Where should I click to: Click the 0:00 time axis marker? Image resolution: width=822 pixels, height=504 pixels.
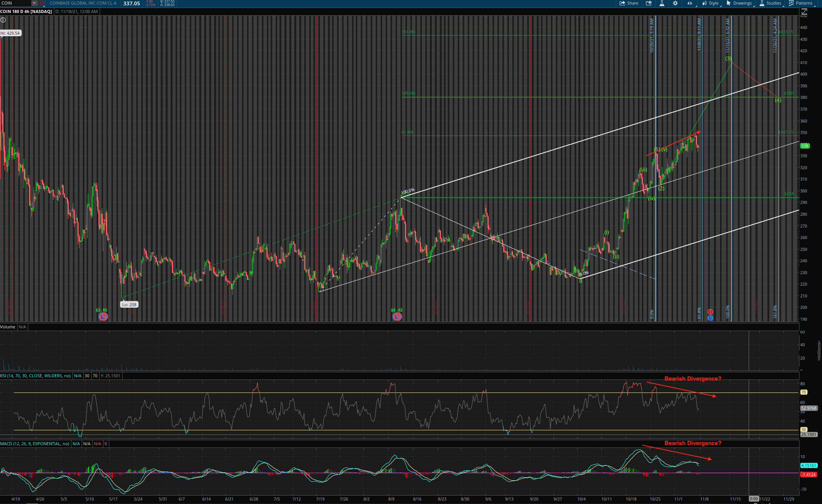pyautogui.click(x=754, y=499)
